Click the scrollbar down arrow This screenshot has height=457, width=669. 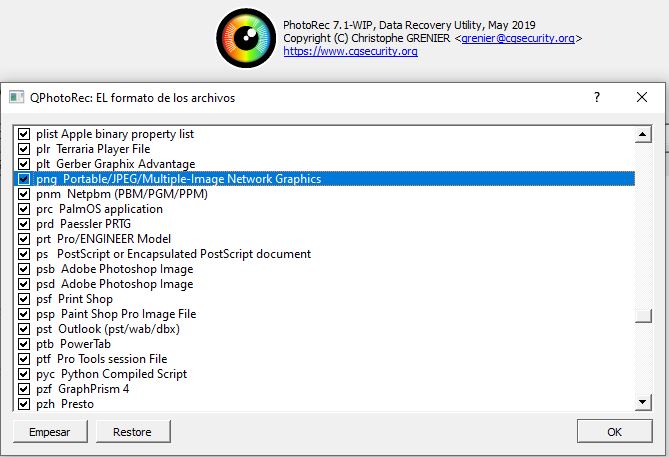[x=643, y=402]
